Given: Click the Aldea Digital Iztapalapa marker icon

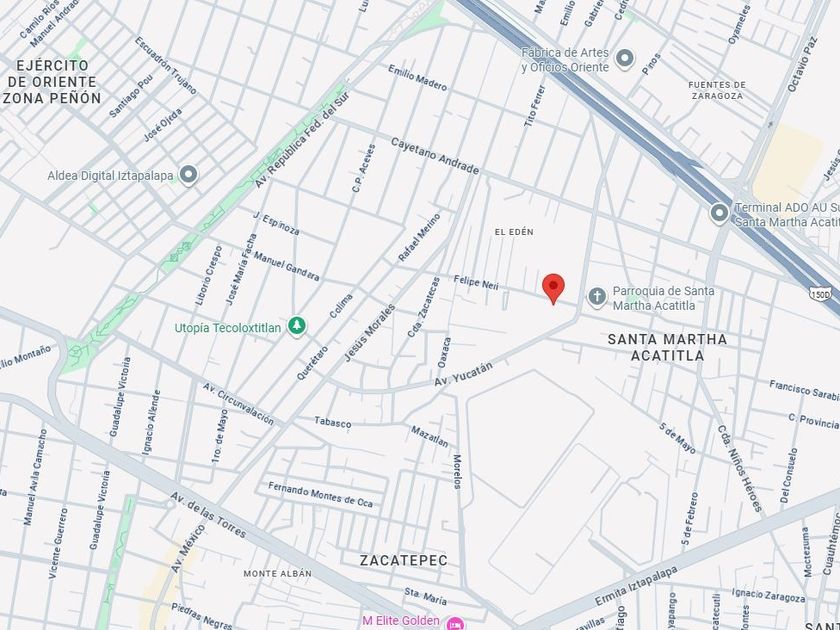Looking at the screenshot, I should (188, 175).
